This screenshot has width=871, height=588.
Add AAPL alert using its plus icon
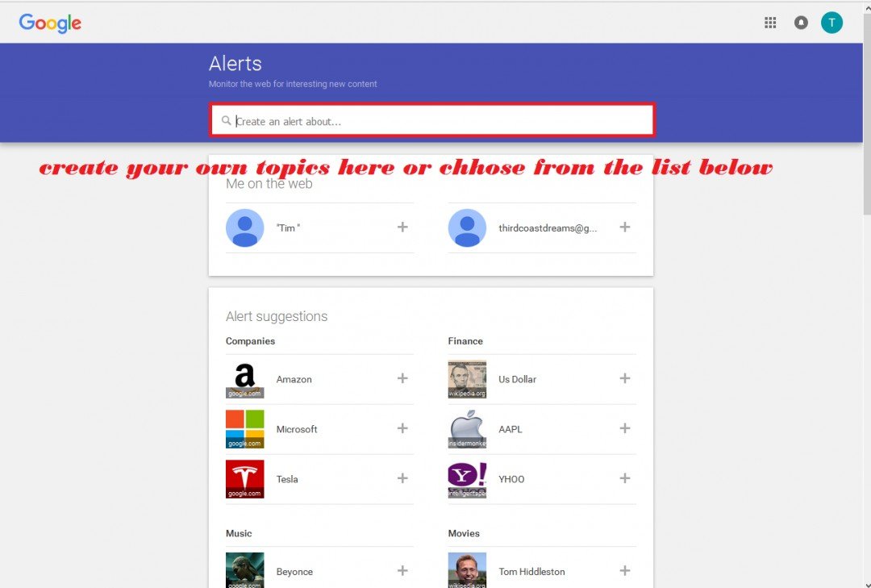(x=625, y=428)
